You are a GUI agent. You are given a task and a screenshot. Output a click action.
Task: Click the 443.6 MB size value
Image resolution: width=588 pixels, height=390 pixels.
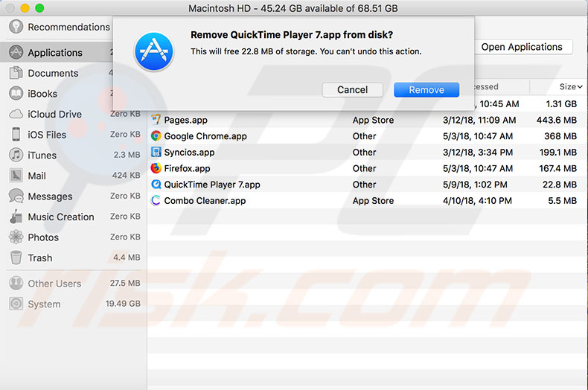point(557,120)
